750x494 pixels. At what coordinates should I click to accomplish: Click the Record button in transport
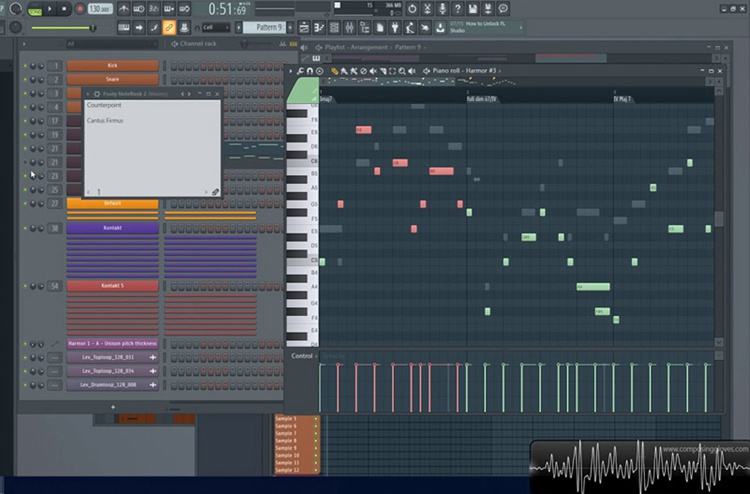[x=79, y=9]
